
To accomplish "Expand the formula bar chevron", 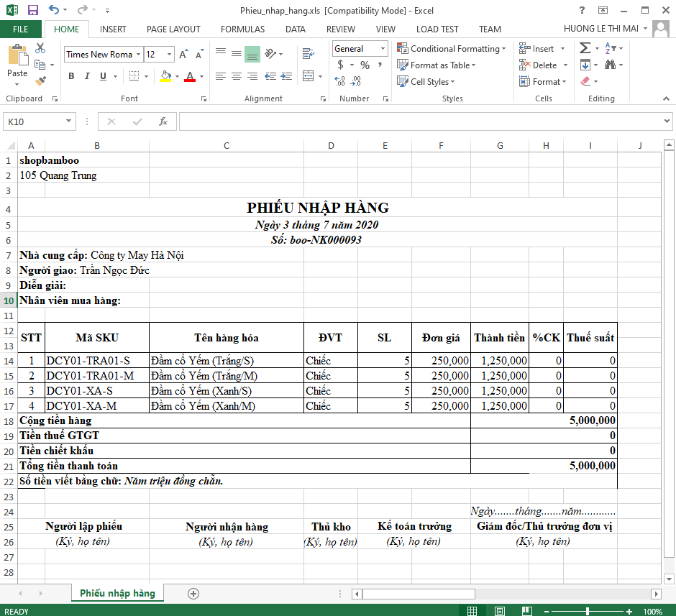I will (667, 121).
